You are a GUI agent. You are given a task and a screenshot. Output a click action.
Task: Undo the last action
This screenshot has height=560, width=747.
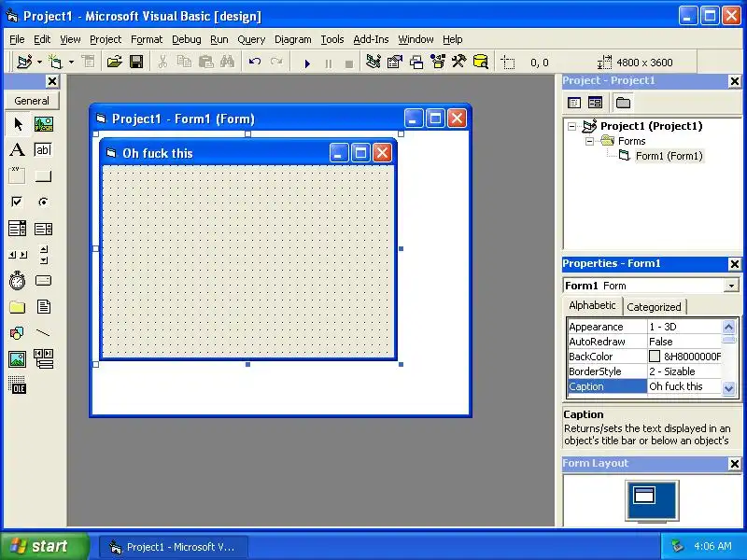coord(255,62)
